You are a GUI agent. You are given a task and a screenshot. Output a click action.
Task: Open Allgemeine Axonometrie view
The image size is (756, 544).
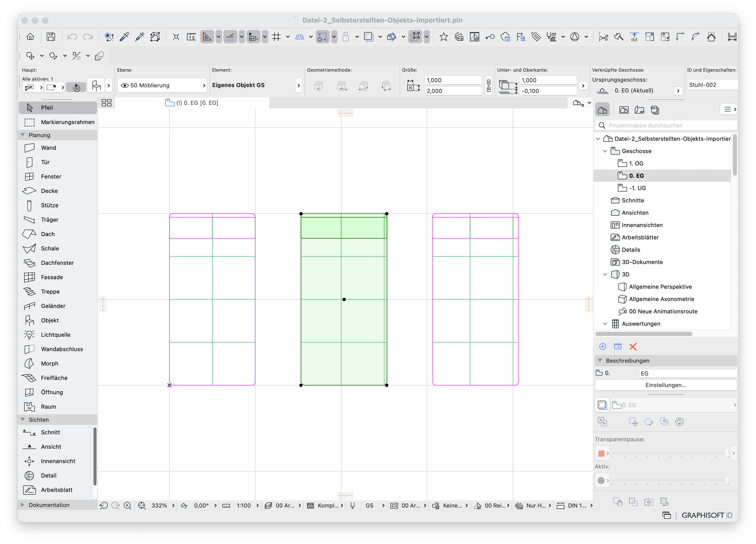tap(662, 299)
